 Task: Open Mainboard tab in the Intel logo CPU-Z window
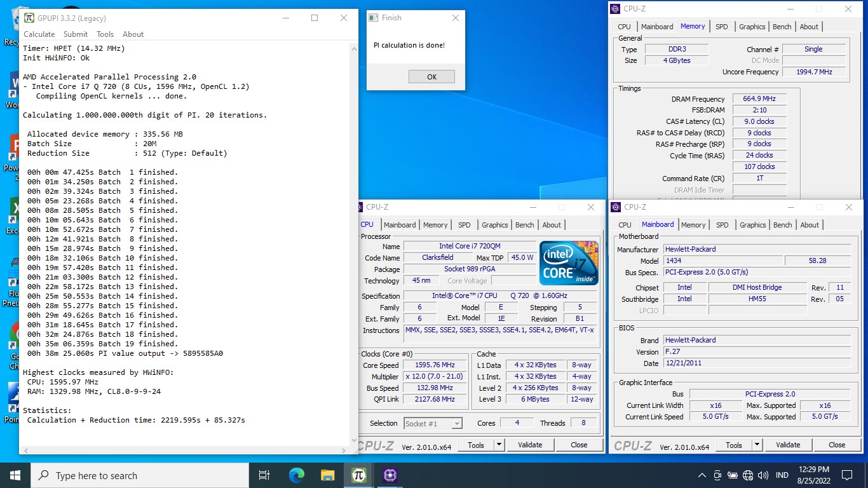pyautogui.click(x=400, y=225)
